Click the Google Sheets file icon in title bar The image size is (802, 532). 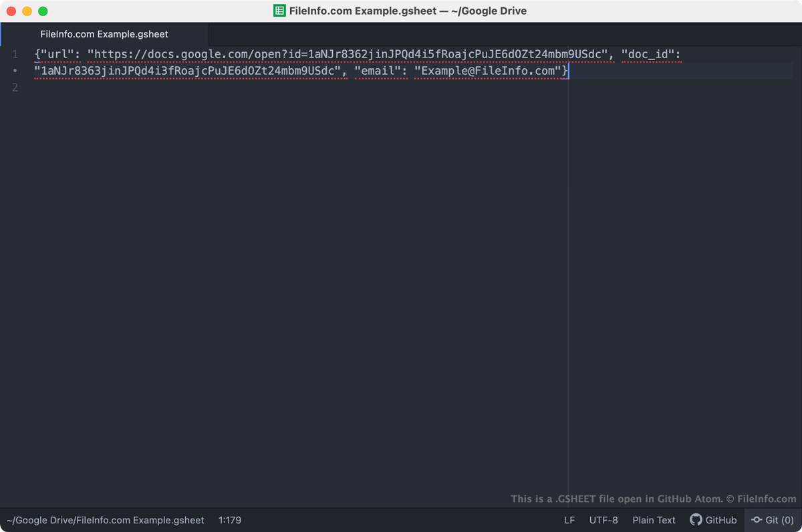click(279, 11)
